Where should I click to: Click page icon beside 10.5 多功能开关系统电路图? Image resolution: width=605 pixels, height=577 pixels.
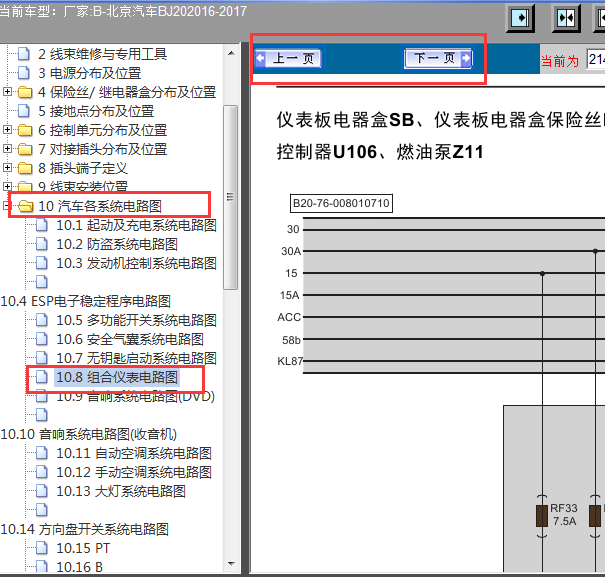coord(42,320)
